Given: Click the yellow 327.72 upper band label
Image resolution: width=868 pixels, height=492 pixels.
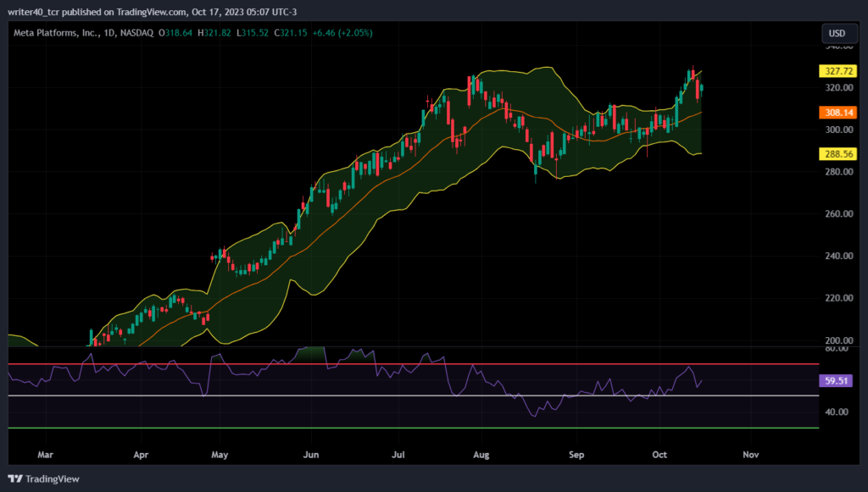Looking at the screenshot, I should (838, 71).
